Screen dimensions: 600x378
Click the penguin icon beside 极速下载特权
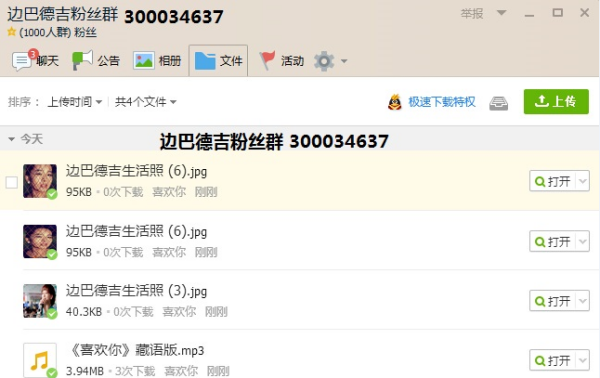395,102
